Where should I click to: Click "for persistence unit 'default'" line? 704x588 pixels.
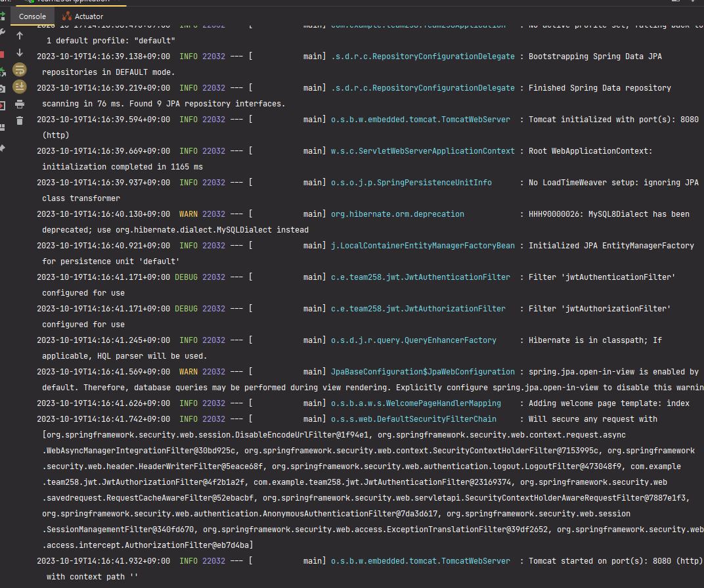tap(111, 261)
